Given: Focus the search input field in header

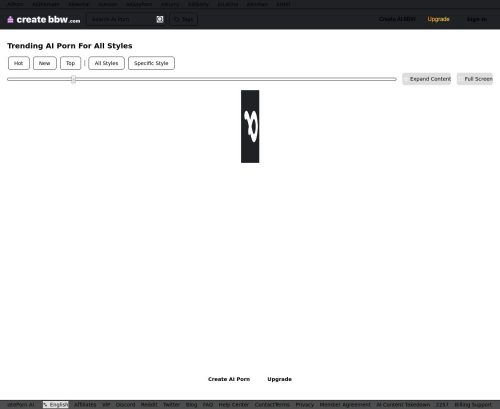Looking at the screenshot, I should (x=122, y=19).
